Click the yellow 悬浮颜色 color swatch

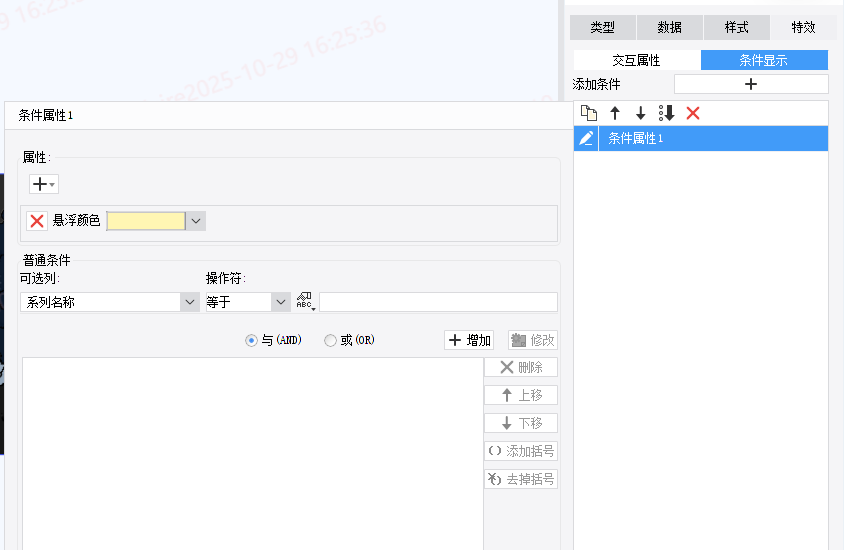[146, 221]
